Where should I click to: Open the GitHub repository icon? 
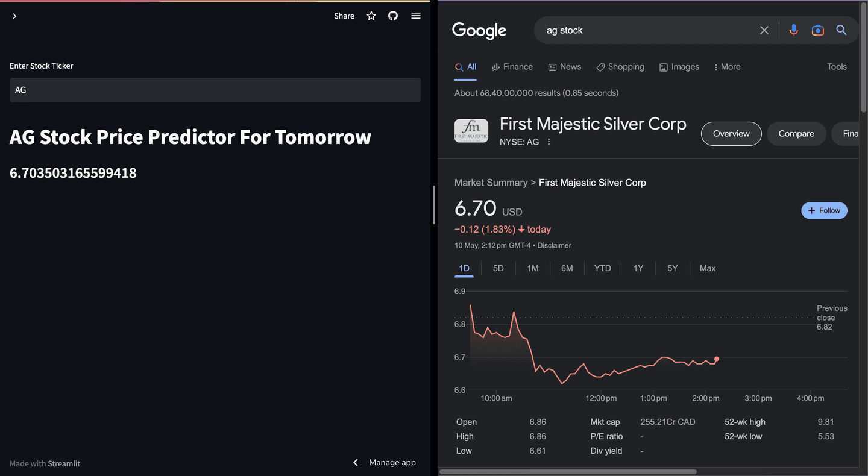pos(393,16)
